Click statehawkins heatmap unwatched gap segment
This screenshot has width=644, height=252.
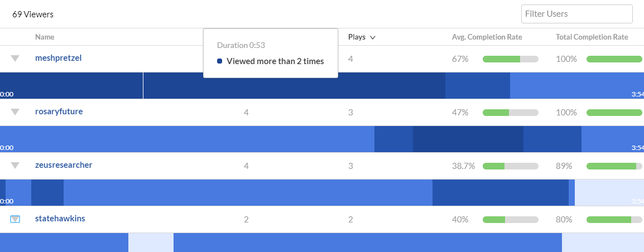pos(151,242)
